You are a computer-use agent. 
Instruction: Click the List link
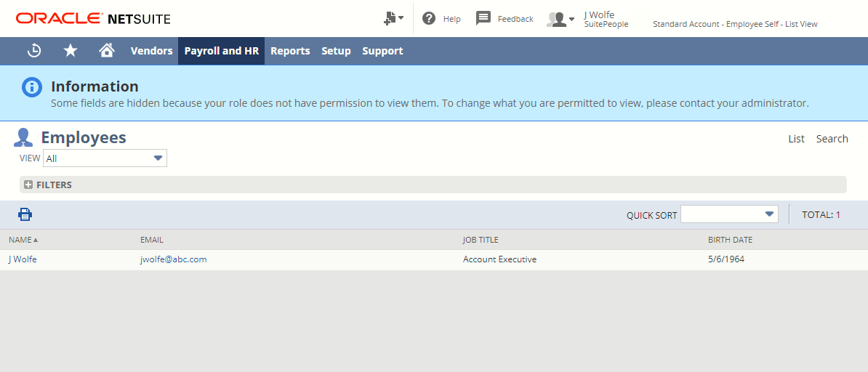(796, 138)
